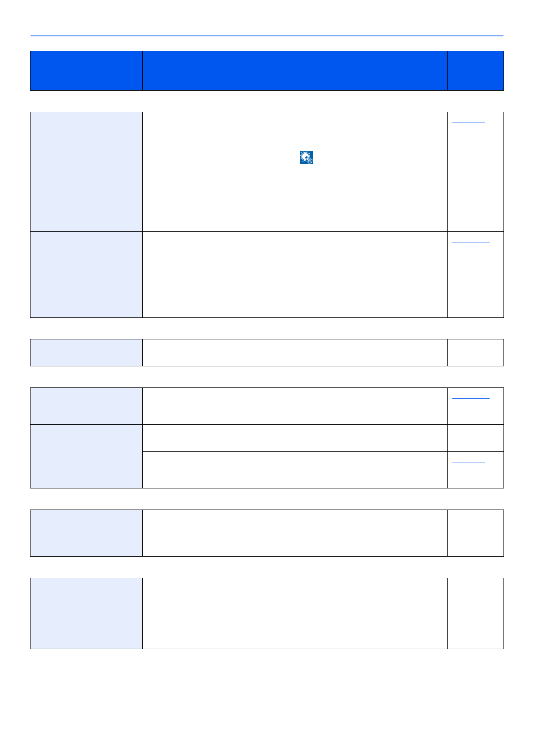Select the narrow last blue header cell
The image size is (534, 756).
pyautogui.click(x=476, y=70)
